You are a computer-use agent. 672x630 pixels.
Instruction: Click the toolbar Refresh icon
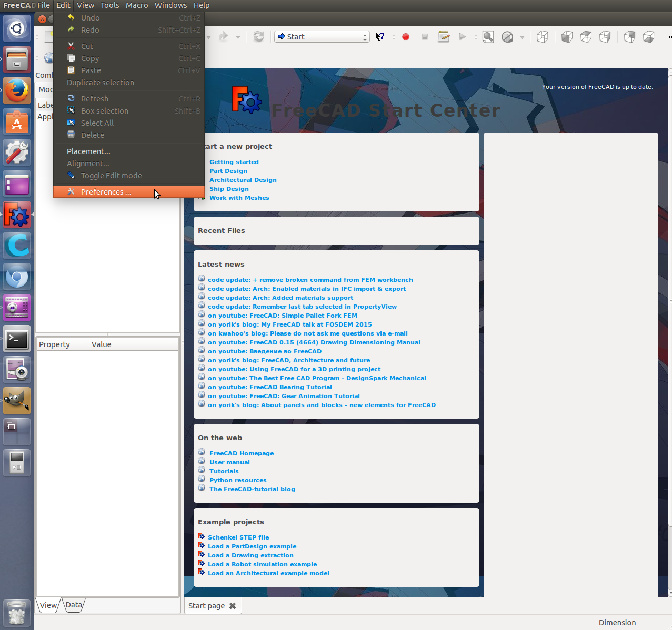pos(258,37)
